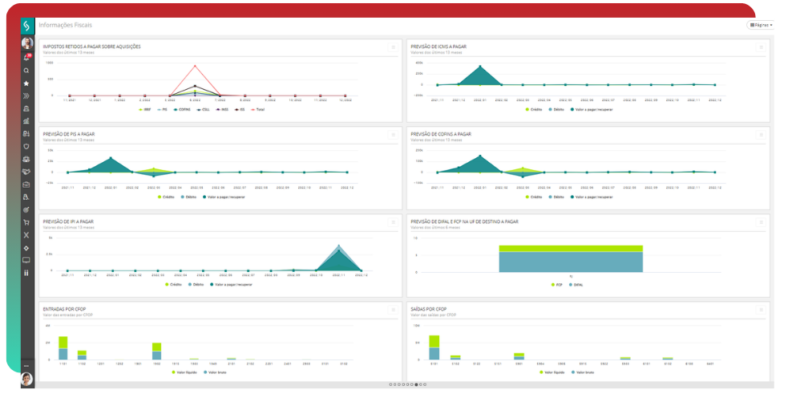800x394 pixels.
Task: Click the DIFAL blue bar in chart
Action: [570, 262]
